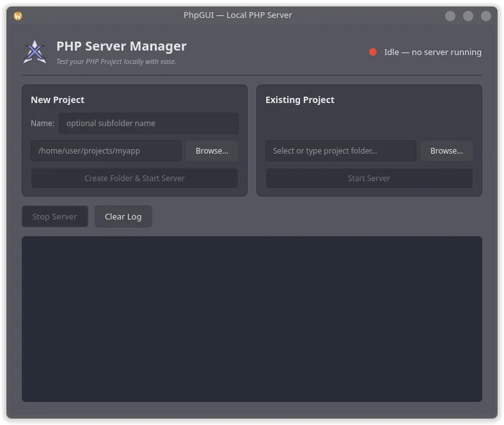
Task: Click the first gray circular window button
Action: (x=450, y=16)
